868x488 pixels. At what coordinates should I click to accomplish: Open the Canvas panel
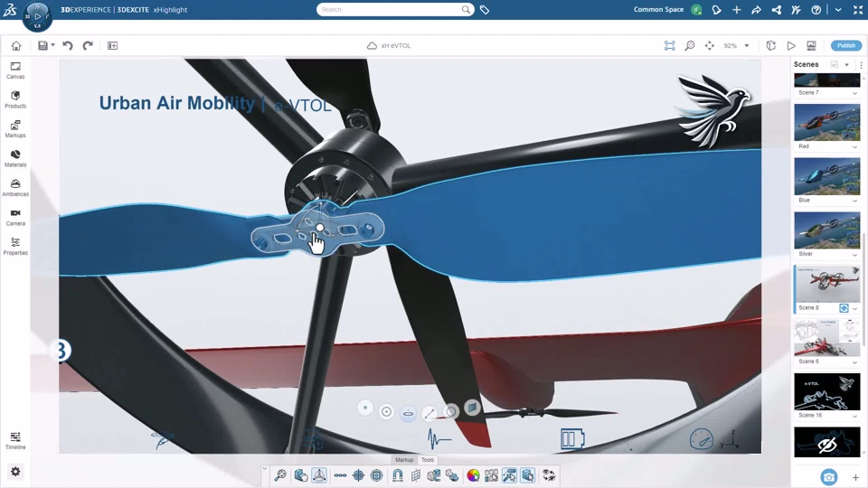(15, 70)
